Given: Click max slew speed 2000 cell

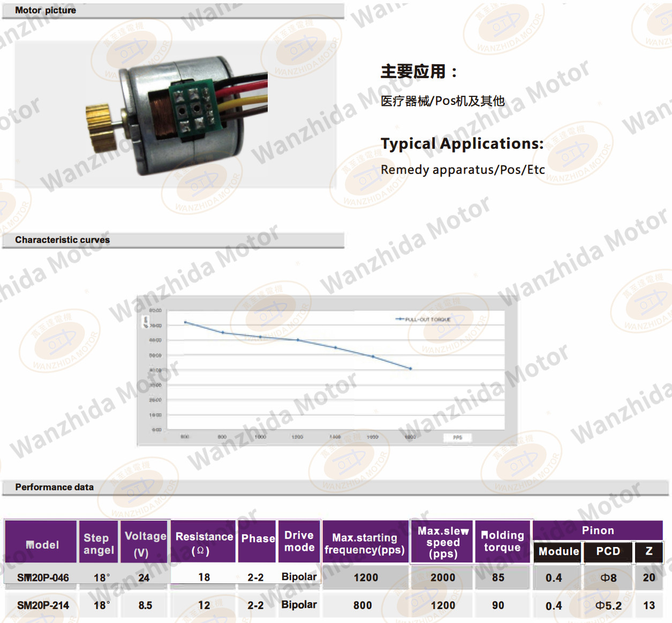Looking at the screenshot, I should point(443,578).
